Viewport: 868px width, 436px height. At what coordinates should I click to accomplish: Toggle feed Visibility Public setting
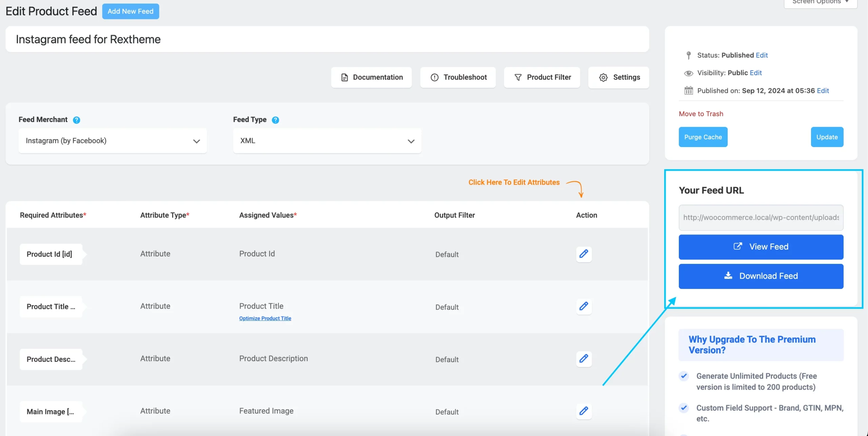[x=756, y=72]
